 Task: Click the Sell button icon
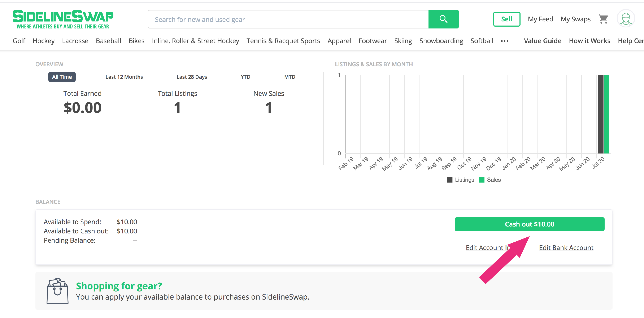pos(506,18)
